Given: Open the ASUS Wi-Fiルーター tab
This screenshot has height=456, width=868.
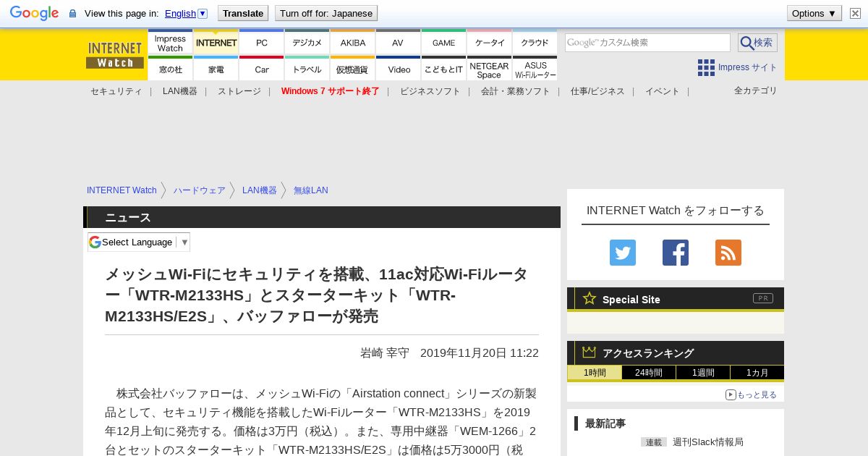Looking at the screenshot, I should [535, 69].
